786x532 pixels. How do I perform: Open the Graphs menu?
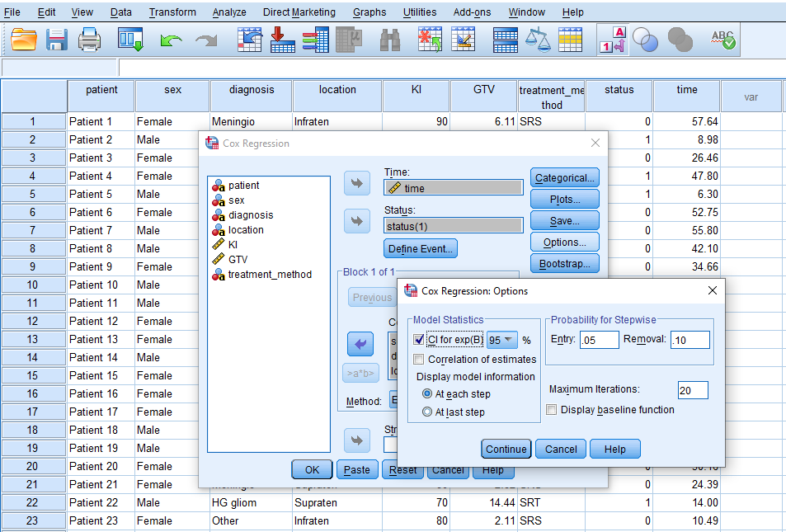[369, 12]
